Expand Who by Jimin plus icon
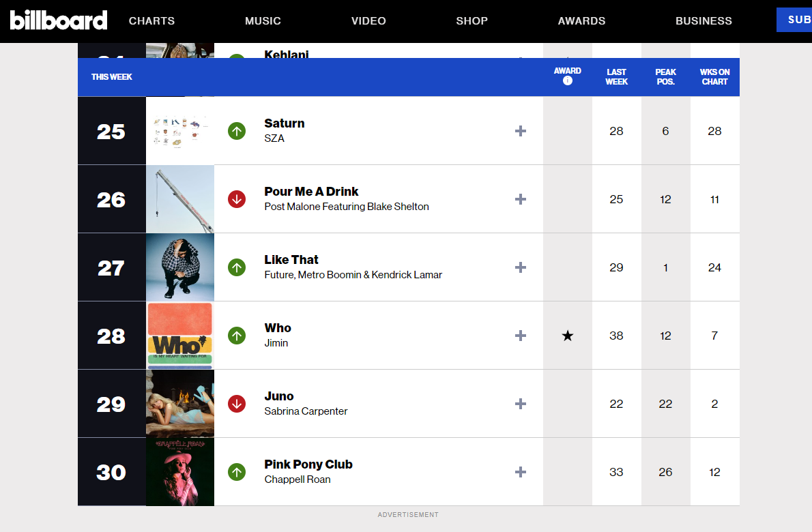 [521, 336]
